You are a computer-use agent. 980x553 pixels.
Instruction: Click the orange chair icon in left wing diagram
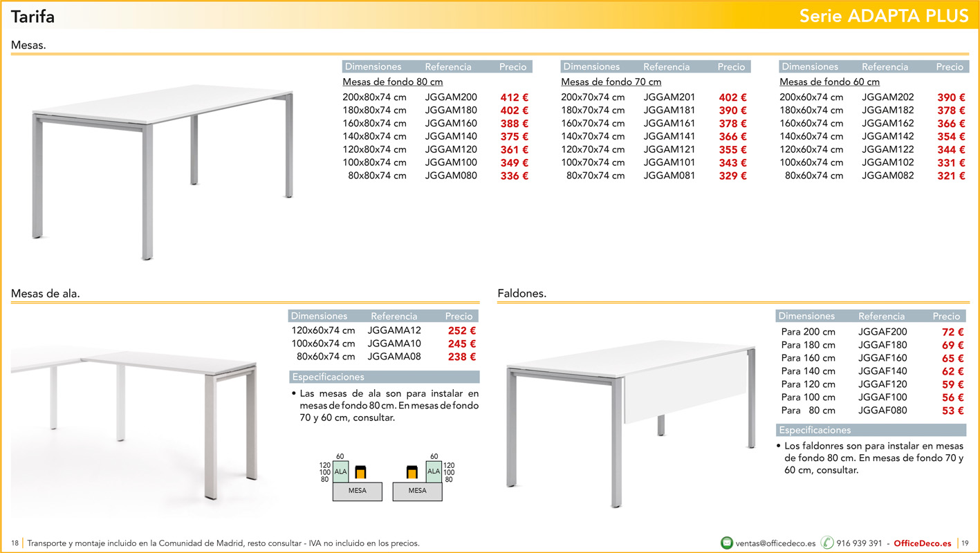360,472
